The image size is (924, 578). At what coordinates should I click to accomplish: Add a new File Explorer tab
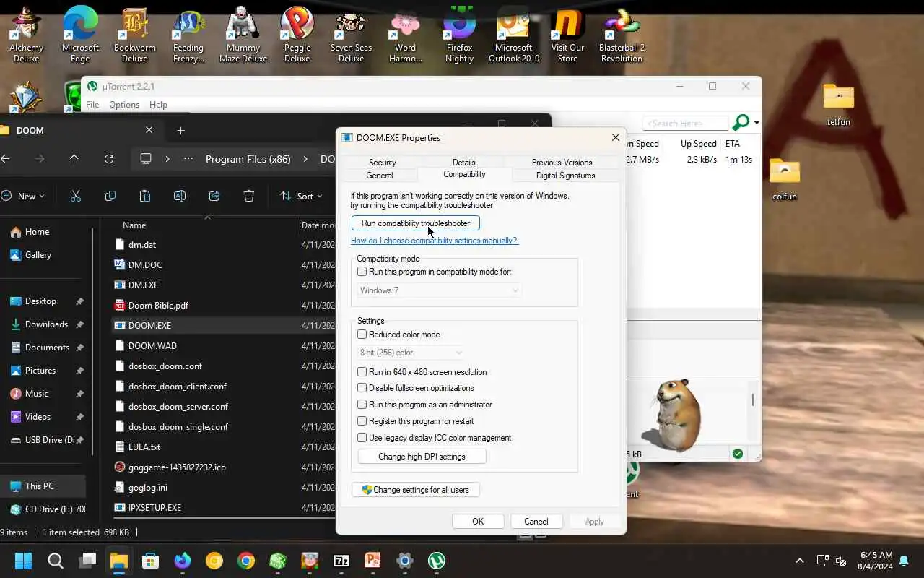click(x=181, y=130)
